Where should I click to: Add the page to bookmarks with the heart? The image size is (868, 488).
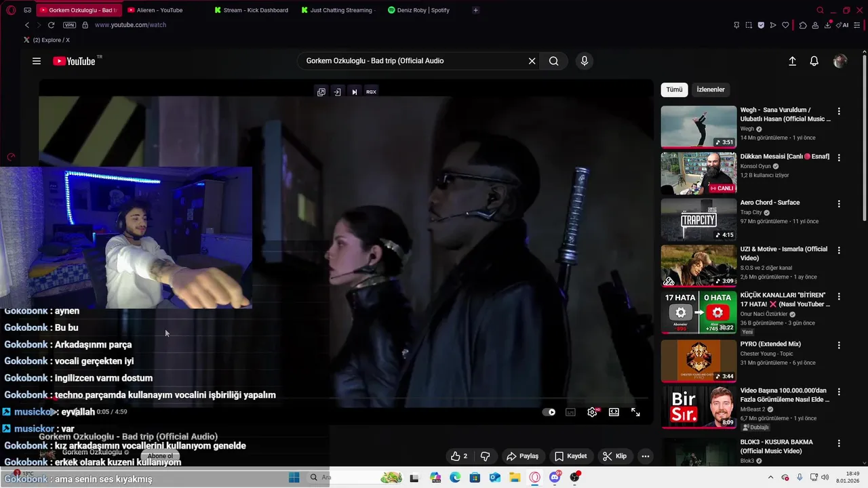(x=785, y=25)
